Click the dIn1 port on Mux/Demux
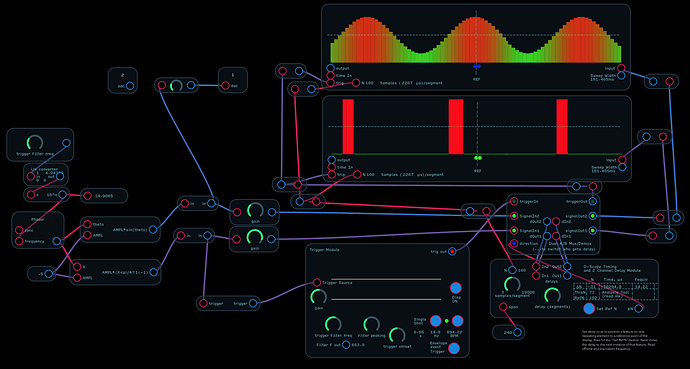This screenshot has height=369, width=690. coord(556,236)
